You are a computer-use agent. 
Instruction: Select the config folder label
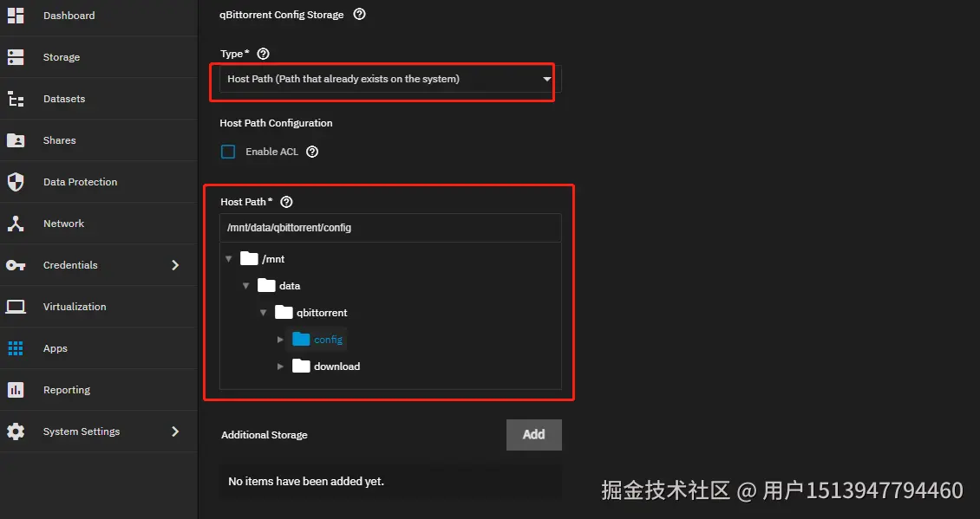pyautogui.click(x=328, y=340)
